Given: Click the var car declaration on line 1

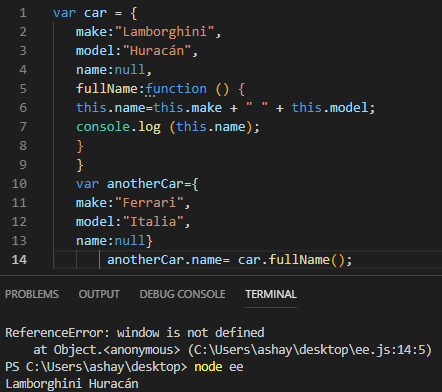Looking at the screenshot, I should pos(80,13).
